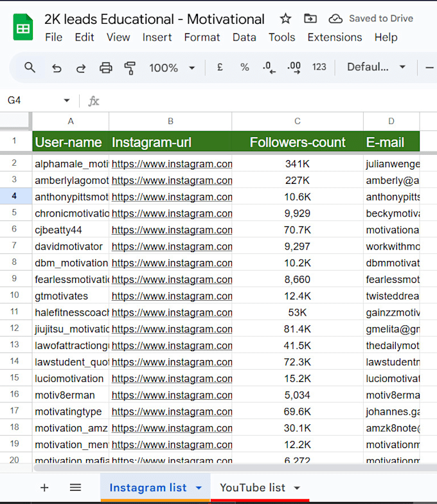The image size is (437, 504).
Task: Open the Extensions menu
Action: (334, 37)
